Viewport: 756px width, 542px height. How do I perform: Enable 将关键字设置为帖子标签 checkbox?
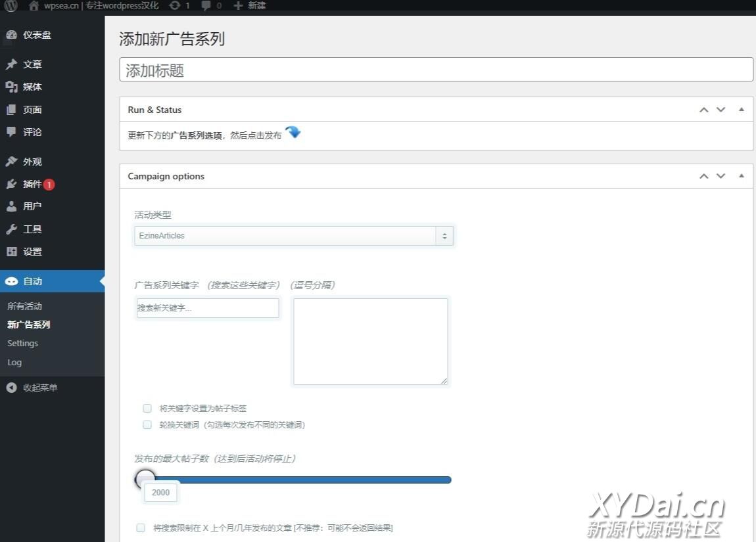[147, 408]
